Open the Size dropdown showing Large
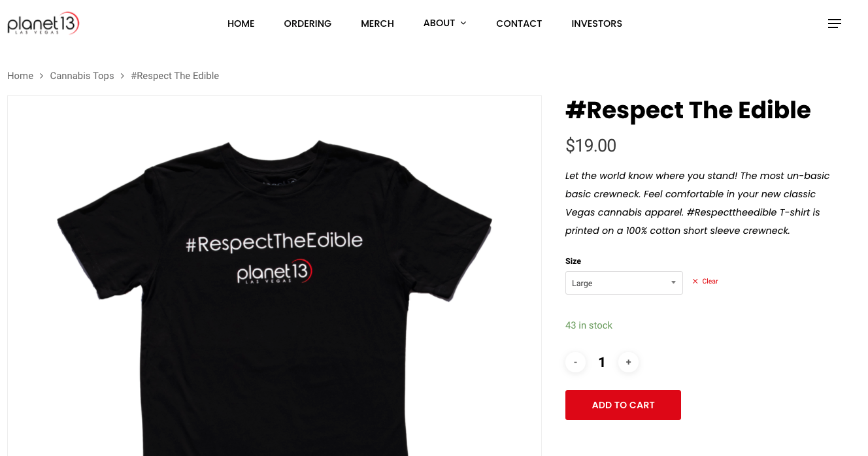This screenshot has width=868, height=456. point(624,283)
